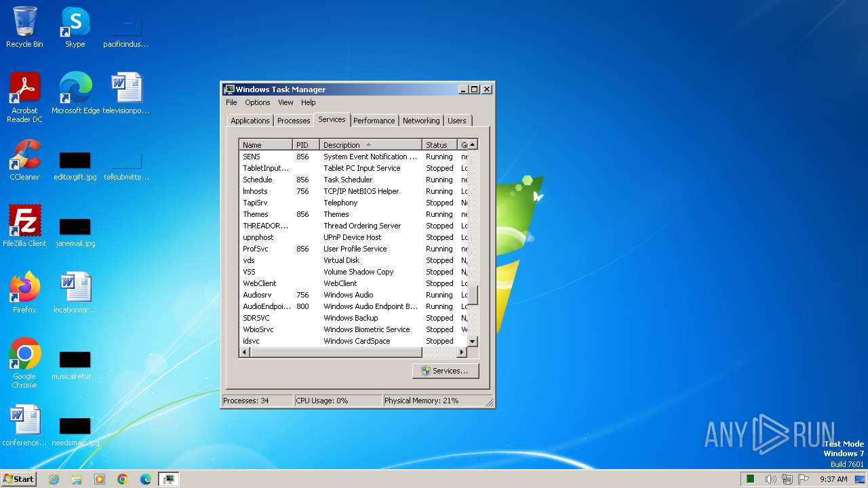868x488 pixels.
Task: Open the locationmic Word document
Action: [75, 292]
